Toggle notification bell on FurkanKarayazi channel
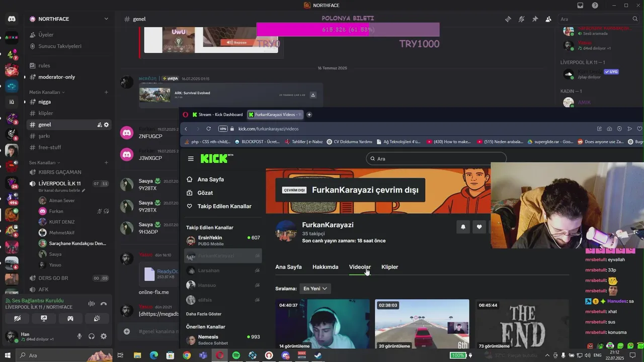Viewport: 644px width, 362px height. pyautogui.click(x=463, y=227)
